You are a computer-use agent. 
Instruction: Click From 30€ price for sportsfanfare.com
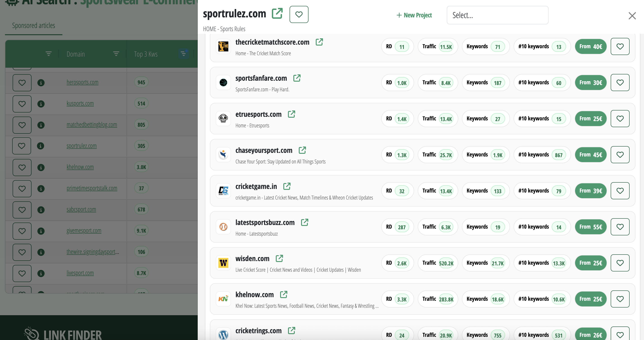[x=590, y=82]
